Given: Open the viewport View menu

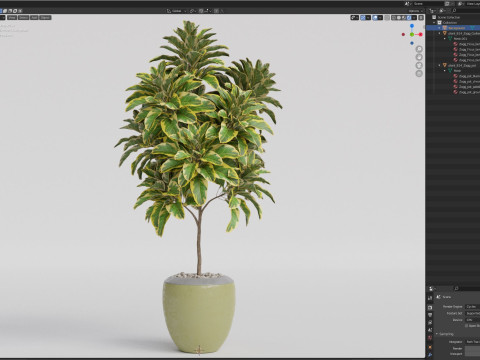Looking at the screenshot, I should [x=12, y=17].
